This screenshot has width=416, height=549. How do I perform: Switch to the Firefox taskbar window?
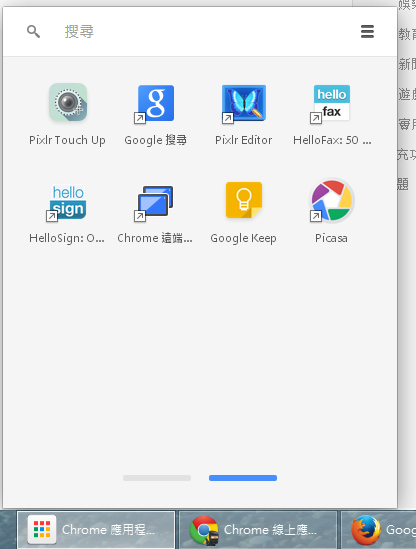coord(379,530)
